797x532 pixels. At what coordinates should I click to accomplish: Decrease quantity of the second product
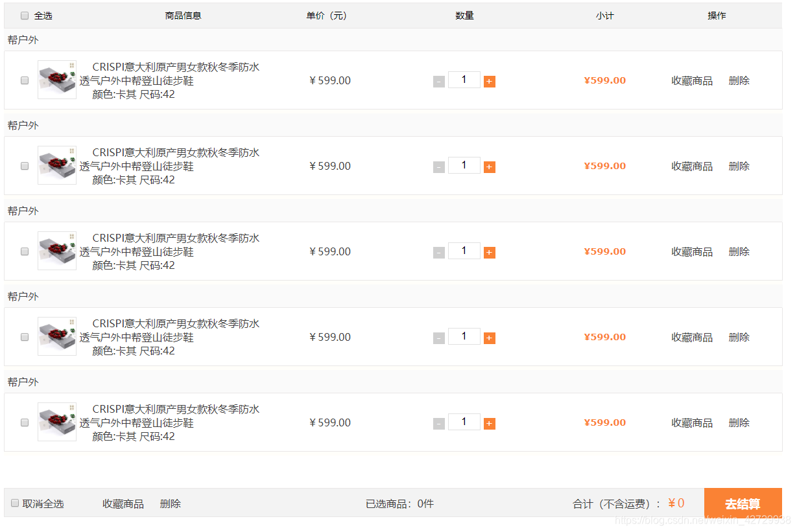coord(438,166)
